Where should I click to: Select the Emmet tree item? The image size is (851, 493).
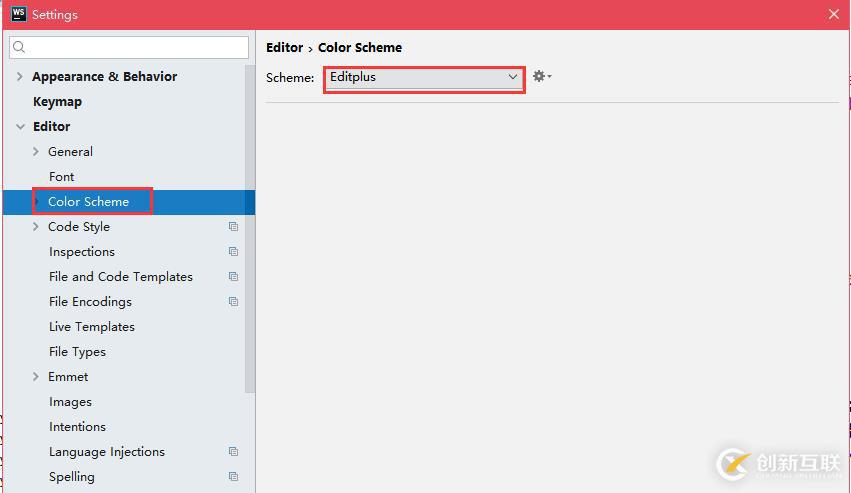[x=68, y=376]
